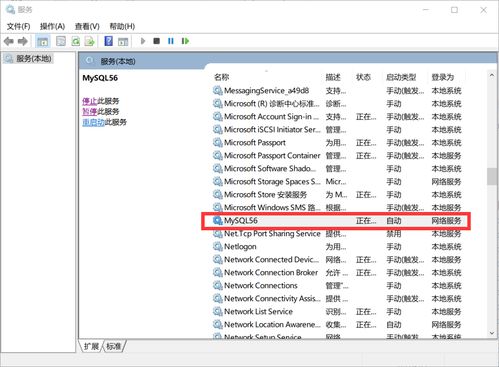
Task: Select the Netlogon service icon
Action: (x=218, y=247)
